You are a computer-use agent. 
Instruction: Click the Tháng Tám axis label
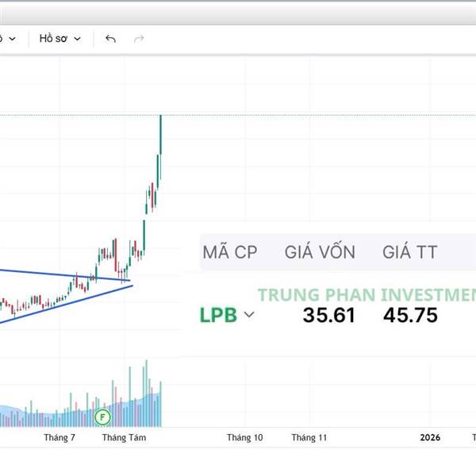click(x=124, y=437)
